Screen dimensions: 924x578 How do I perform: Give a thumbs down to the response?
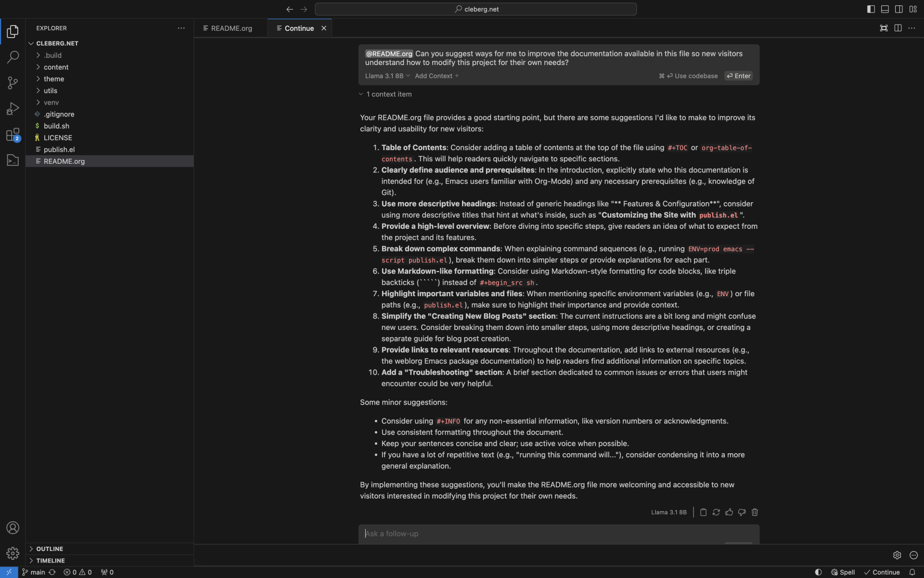click(742, 512)
